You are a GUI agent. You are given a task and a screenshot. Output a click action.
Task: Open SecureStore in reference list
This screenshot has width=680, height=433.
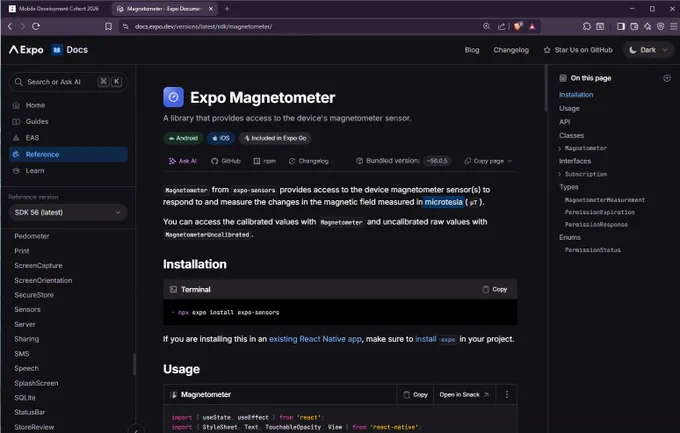(x=34, y=295)
